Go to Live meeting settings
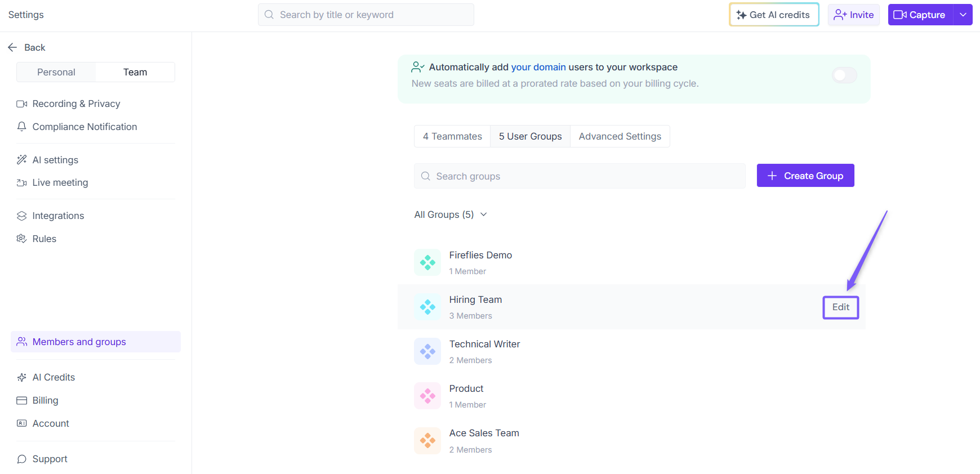 [x=60, y=182]
